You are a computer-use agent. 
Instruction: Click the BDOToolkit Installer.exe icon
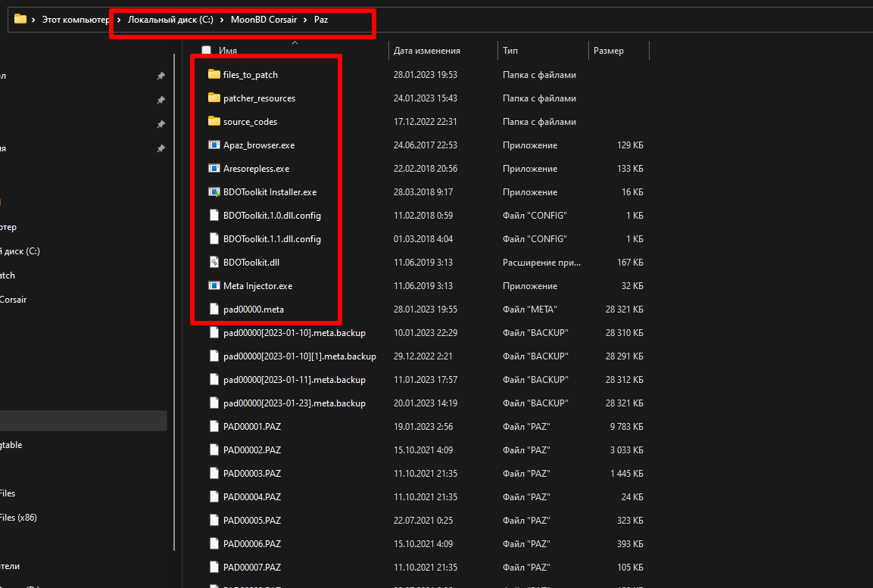coord(214,192)
